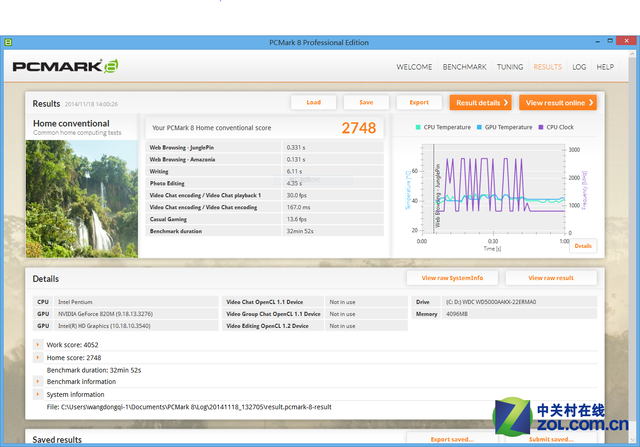Screen dimensions: 640x447
Task: Click the result file path text
Action: (189, 407)
